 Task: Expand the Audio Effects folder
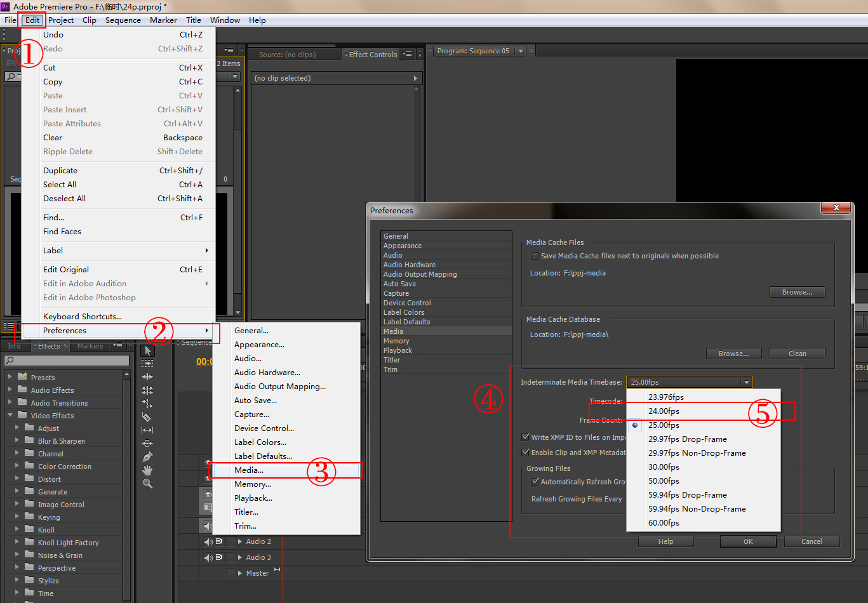coord(10,390)
